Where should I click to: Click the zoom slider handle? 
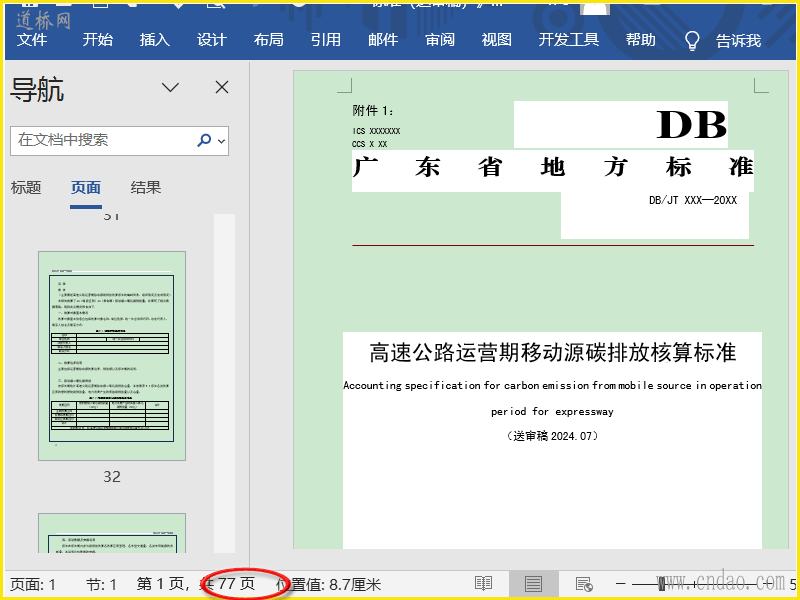[x=661, y=583]
